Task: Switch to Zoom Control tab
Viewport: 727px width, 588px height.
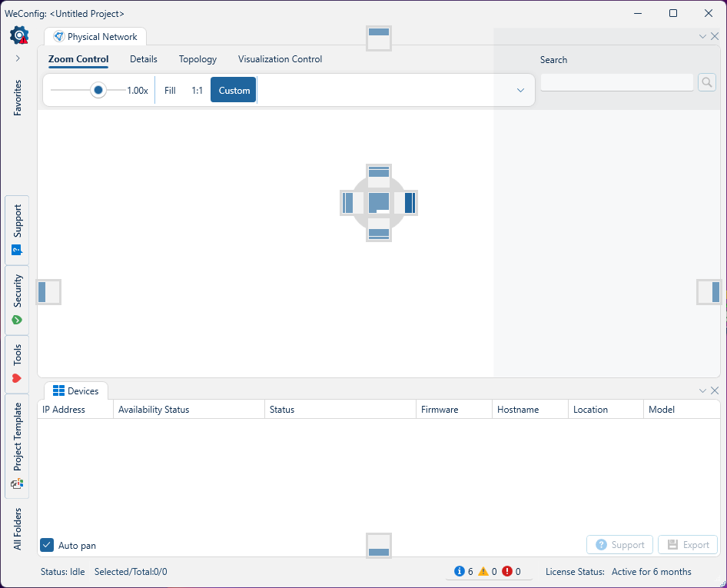Action: coord(78,59)
